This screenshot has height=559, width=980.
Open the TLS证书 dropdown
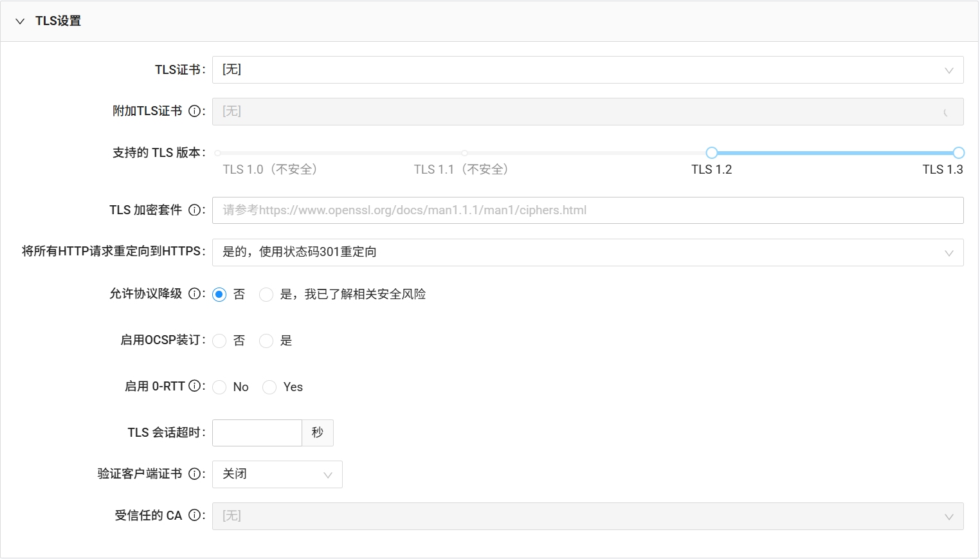587,69
